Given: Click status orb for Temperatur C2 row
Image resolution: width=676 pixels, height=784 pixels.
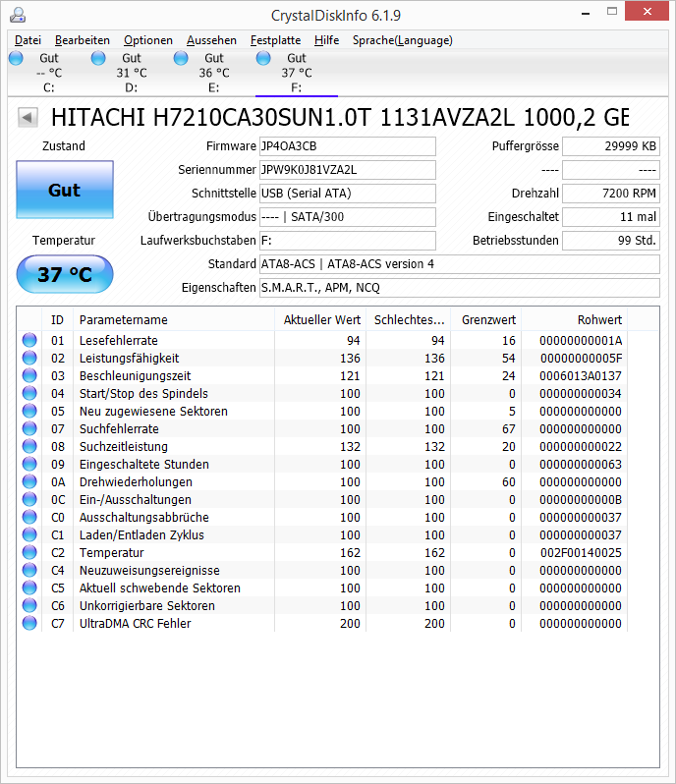Looking at the screenshot, I should pos(29,552).
